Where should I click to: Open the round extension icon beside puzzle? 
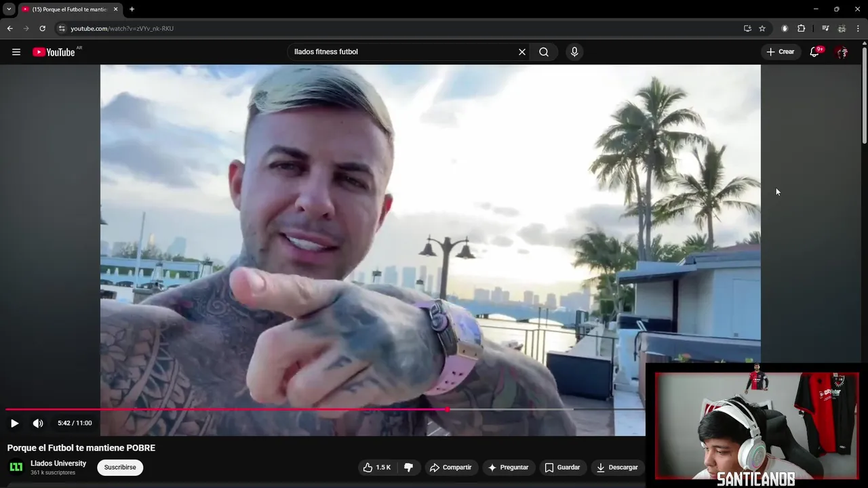pos(785,28)
